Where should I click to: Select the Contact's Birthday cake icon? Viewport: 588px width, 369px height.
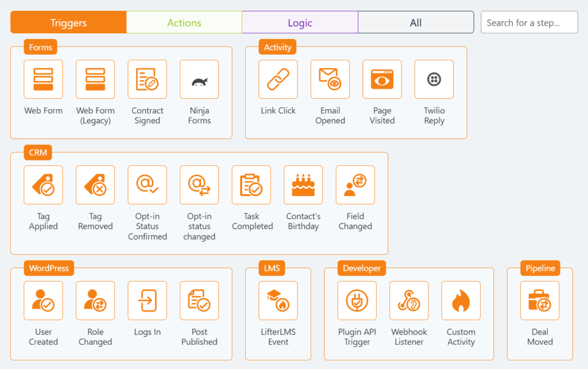point(303,185)
